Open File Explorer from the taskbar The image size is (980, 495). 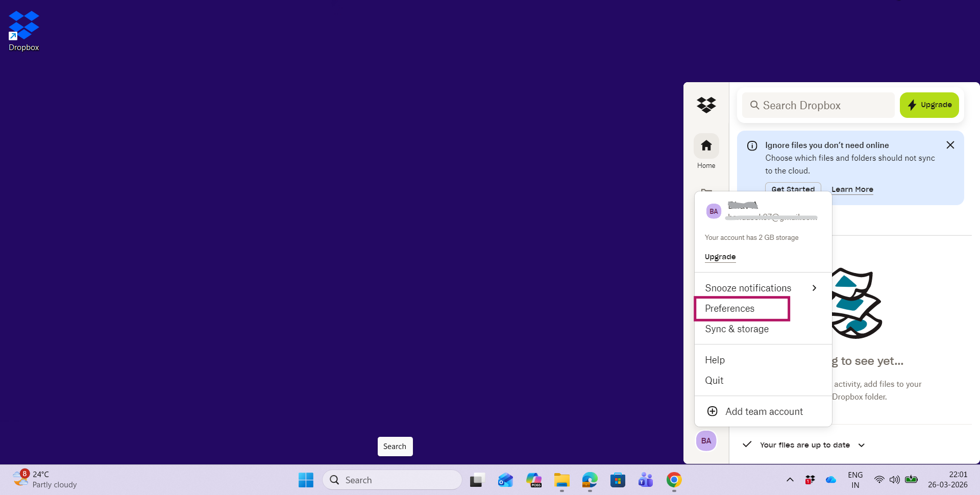pos(561,480)
